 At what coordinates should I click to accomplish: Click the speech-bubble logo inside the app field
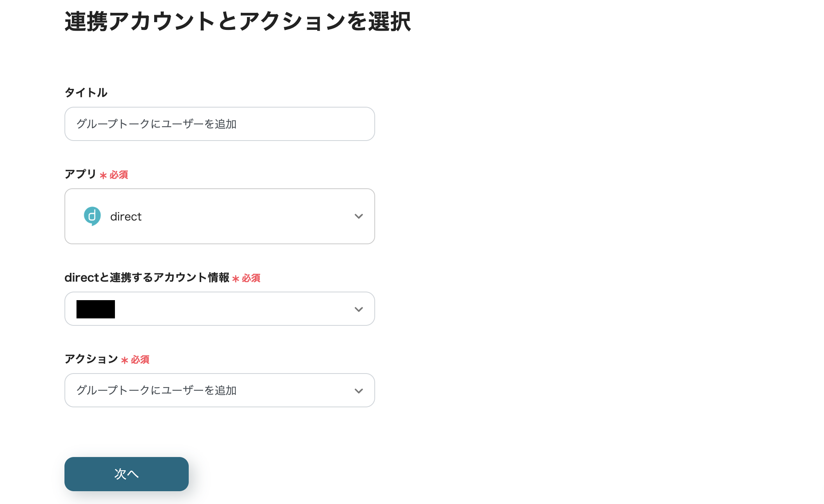[x=92, y=216]
